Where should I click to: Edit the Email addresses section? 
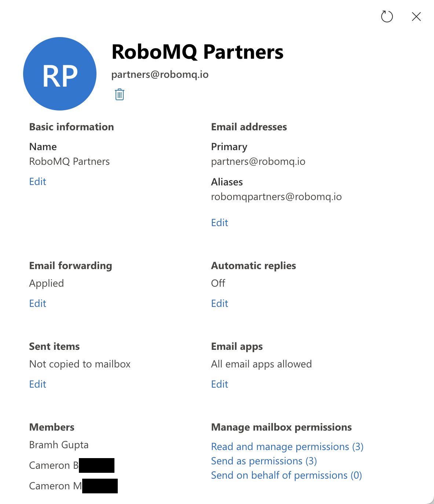219,223
